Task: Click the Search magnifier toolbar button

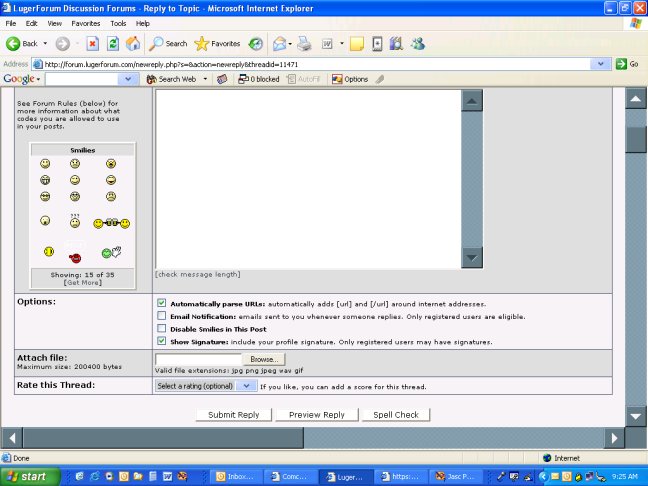Action: coord(168,44)
